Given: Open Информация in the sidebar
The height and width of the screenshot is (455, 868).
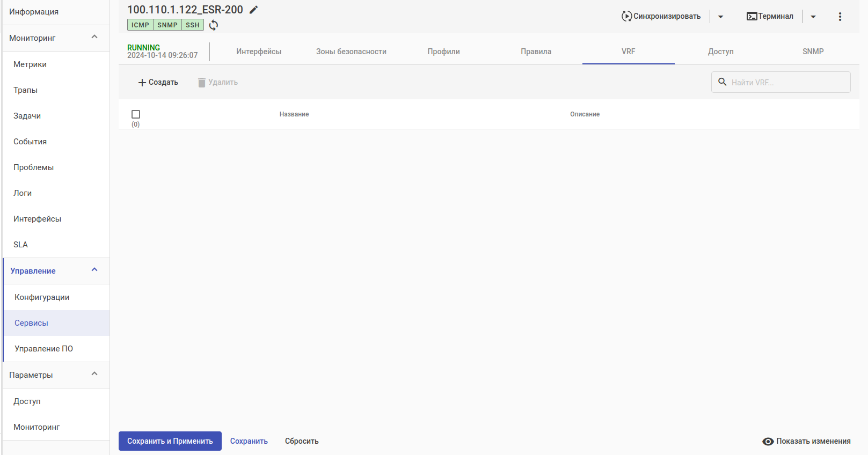Looking at the screenshot, I should tap(56, 12).
